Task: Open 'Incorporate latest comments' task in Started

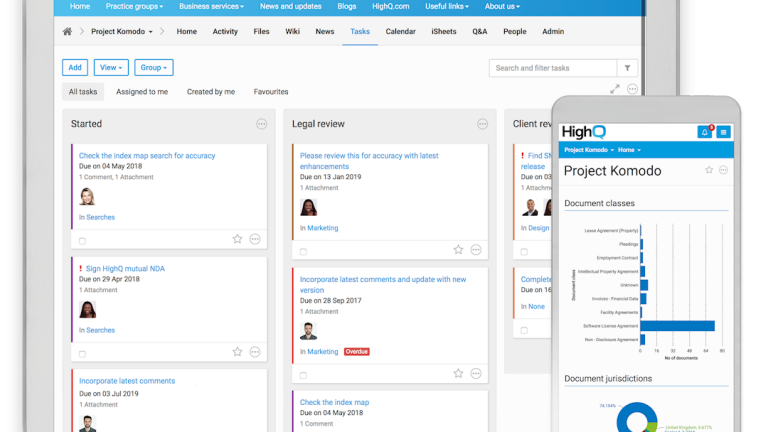Action: (127, 381)
